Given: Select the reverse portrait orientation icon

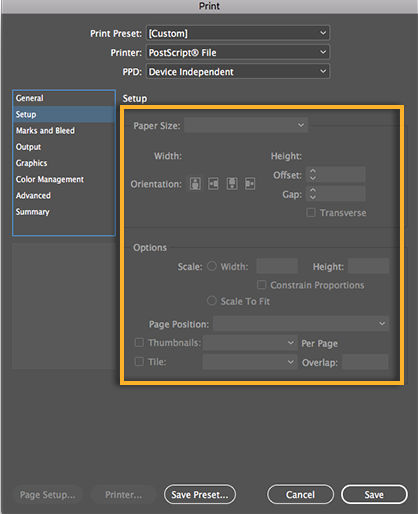Looking at the screenshot, I should point(232,184).
